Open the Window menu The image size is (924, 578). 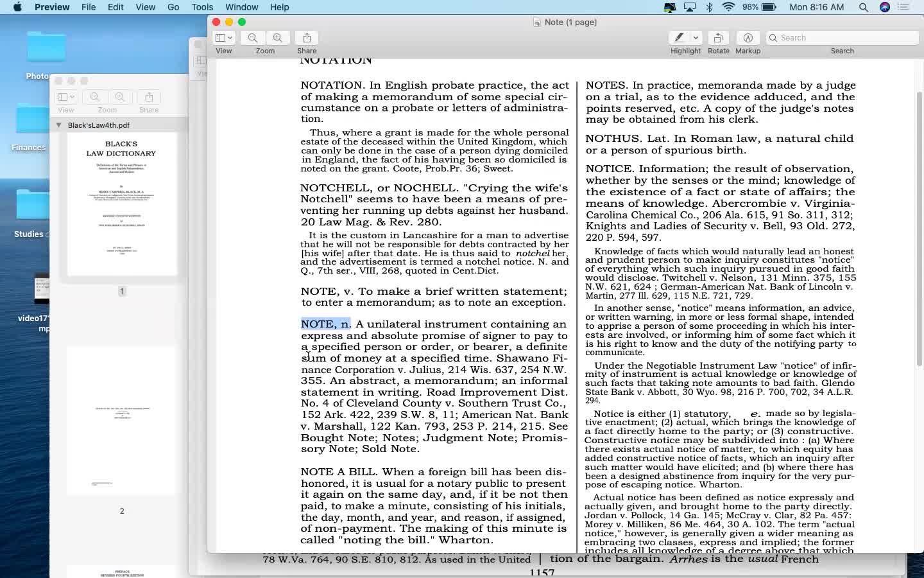coord(241,7)
